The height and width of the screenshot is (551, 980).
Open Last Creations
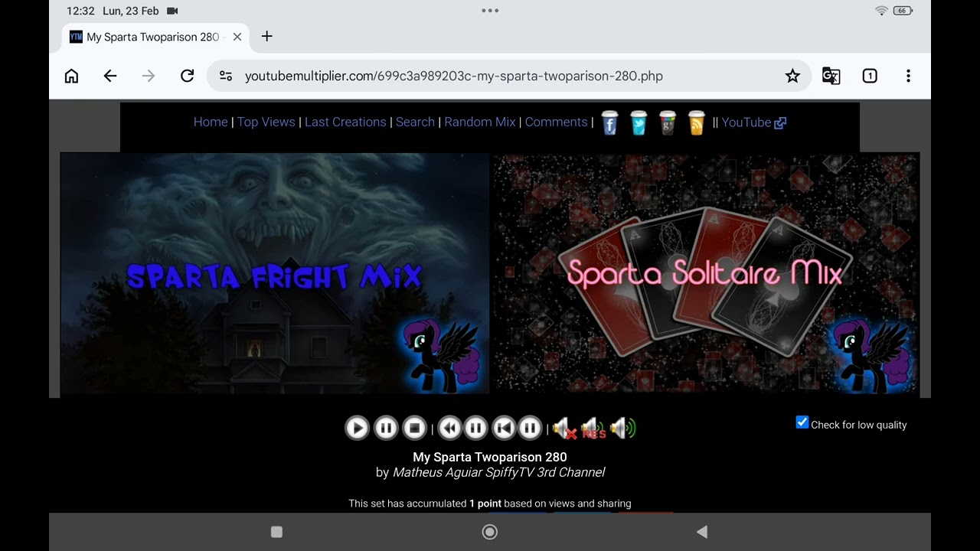345,122
